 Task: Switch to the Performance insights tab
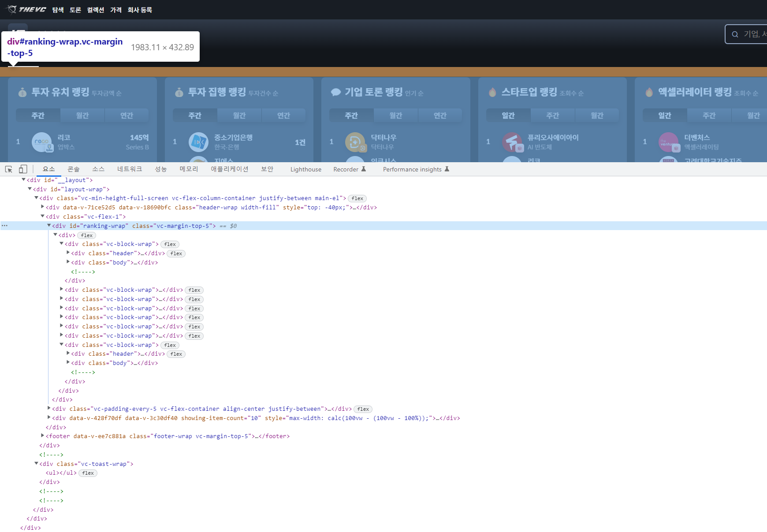click(x=416, y=169)
